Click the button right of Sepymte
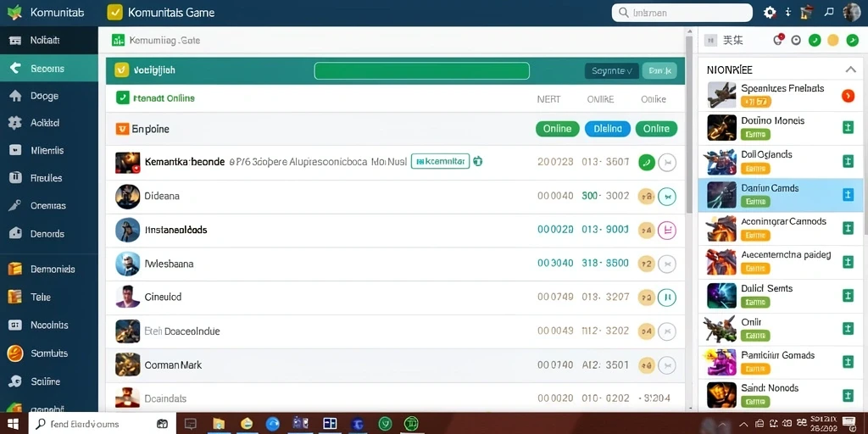Image resolution: width=868 pixels, height=434 pixels. pyautogui.click(x=659, y=71)
